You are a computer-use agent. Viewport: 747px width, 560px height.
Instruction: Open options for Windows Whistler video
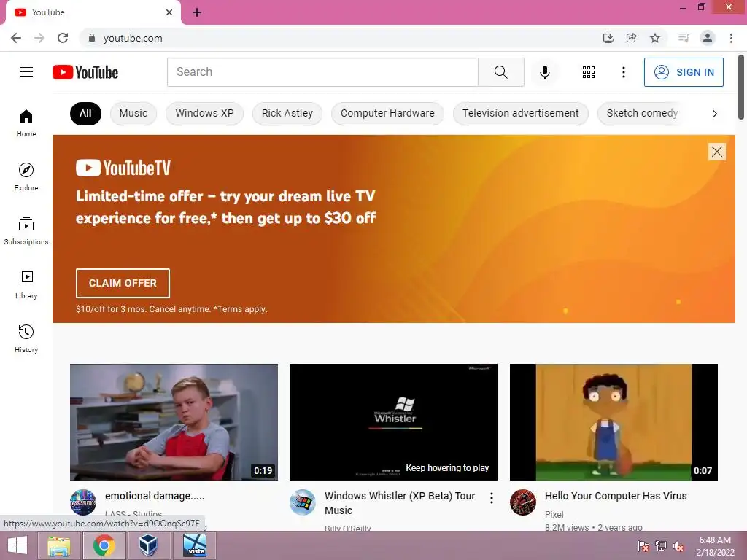pyautogui.click(x=491, y=498)
